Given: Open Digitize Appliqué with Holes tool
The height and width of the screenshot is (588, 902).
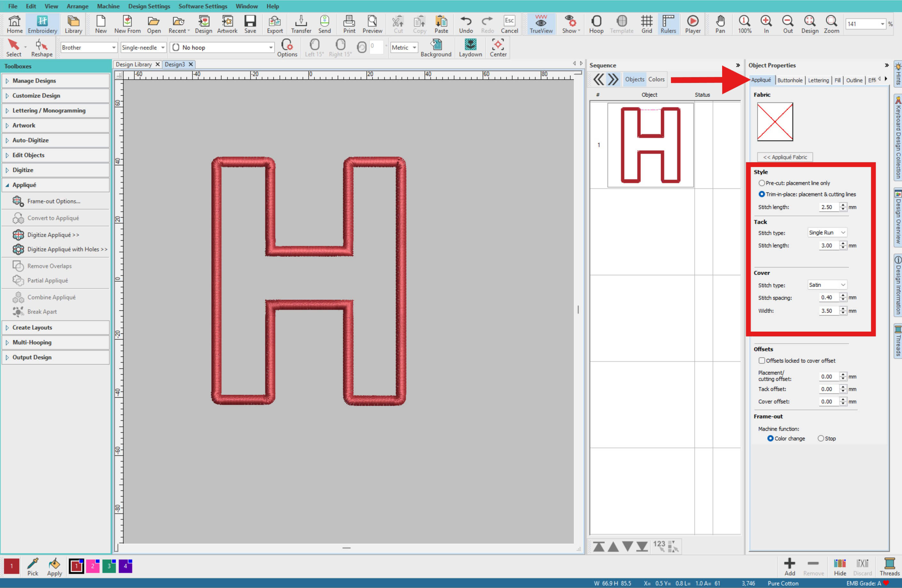Looking at the screenshot, I should click(60, 249).
